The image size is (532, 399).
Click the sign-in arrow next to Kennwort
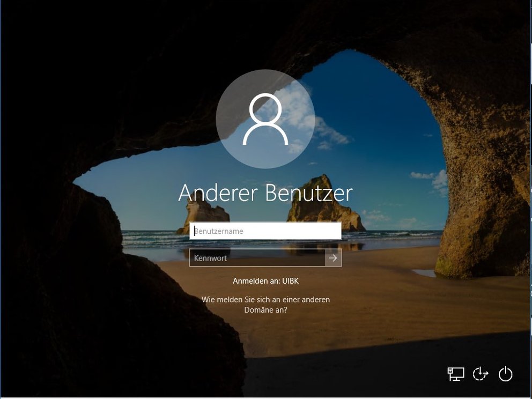tap(334, 258)
